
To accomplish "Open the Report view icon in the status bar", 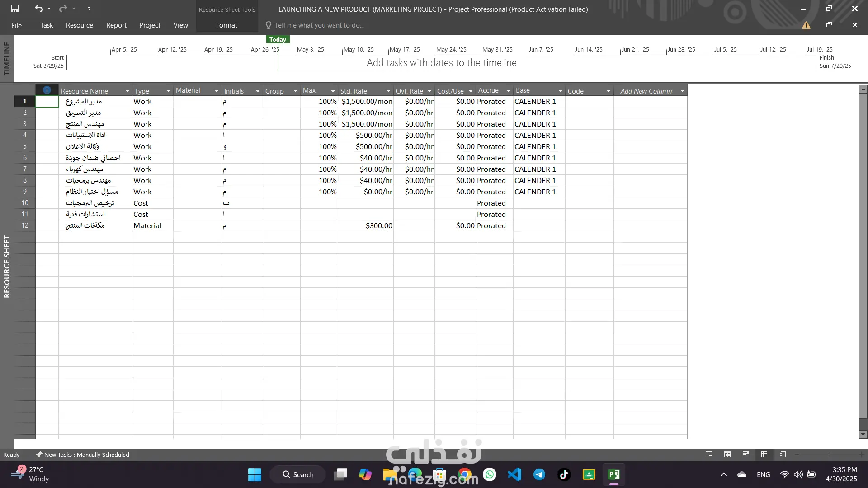I will coord(783,455).
